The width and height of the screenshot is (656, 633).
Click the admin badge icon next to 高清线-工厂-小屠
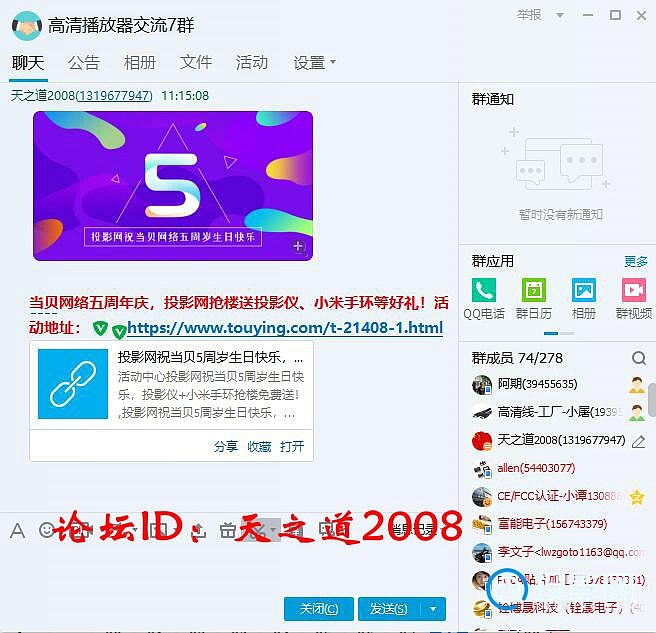tap(637, 413)
